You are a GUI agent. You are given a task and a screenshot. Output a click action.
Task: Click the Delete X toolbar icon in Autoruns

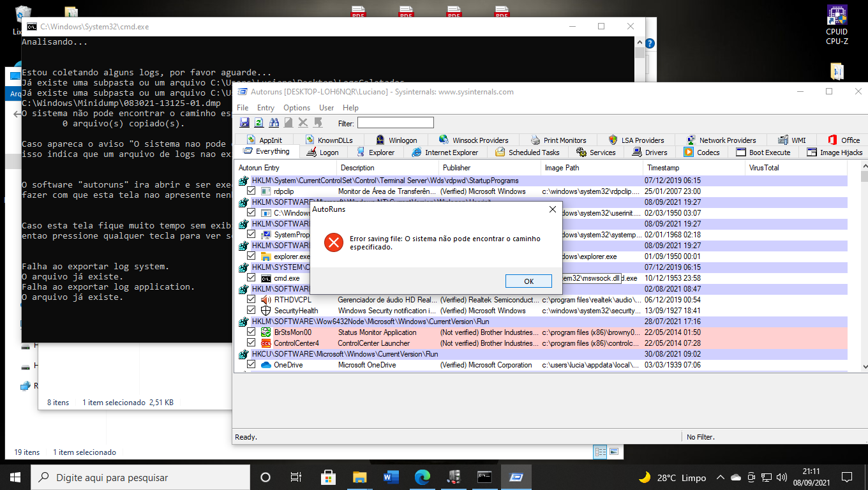pyautogui.click(x=303, y=122)
